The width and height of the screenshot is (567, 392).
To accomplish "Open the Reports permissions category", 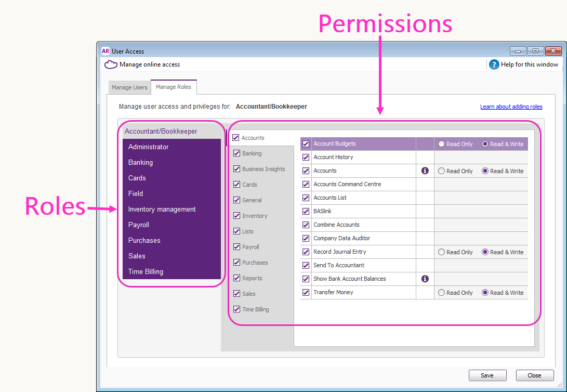I will coord(252,278).
